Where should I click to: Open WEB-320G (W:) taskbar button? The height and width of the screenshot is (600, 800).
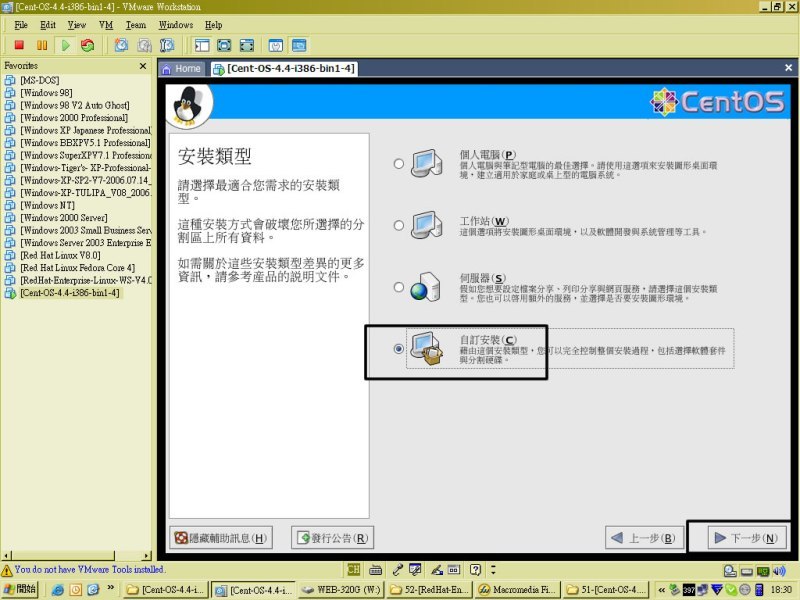pos(341,590)
